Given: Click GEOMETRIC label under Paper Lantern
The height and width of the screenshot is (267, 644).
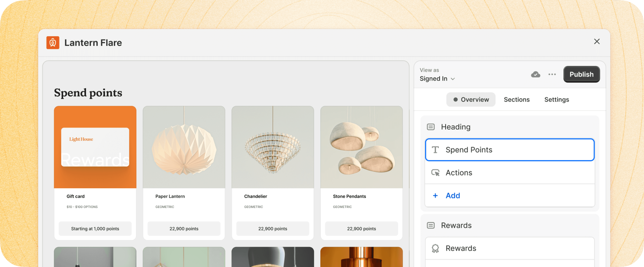Looking at the screenshot, I should pos(165,207).
